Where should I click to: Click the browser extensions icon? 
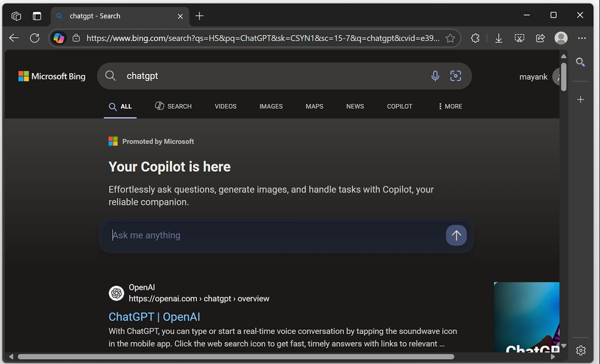click(x=475, y=38)
